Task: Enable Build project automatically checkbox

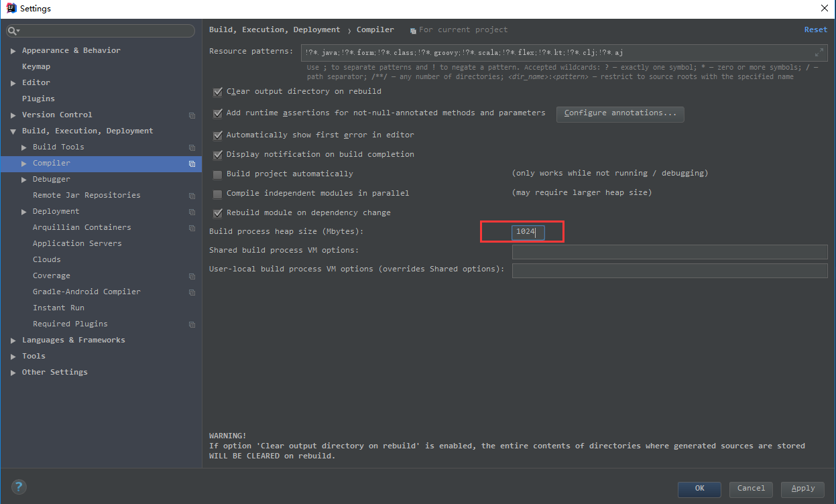Action: 217,174
